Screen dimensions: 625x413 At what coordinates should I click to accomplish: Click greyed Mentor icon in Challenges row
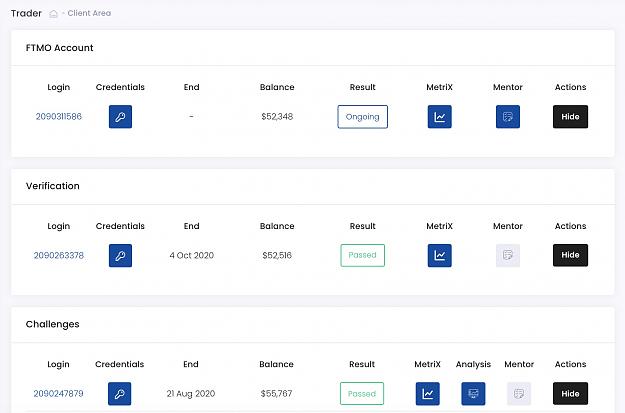click(x=519, y=394)
